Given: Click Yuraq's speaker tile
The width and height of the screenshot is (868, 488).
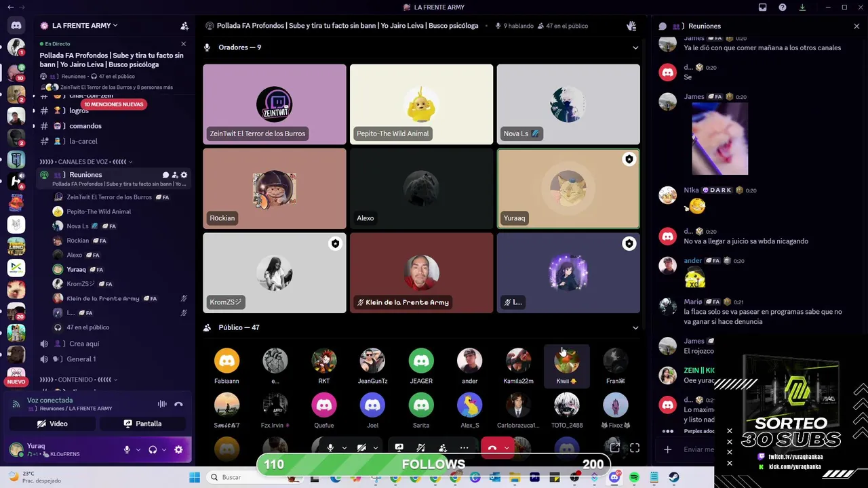Looking at the screenshot, I should coord(568,188).
